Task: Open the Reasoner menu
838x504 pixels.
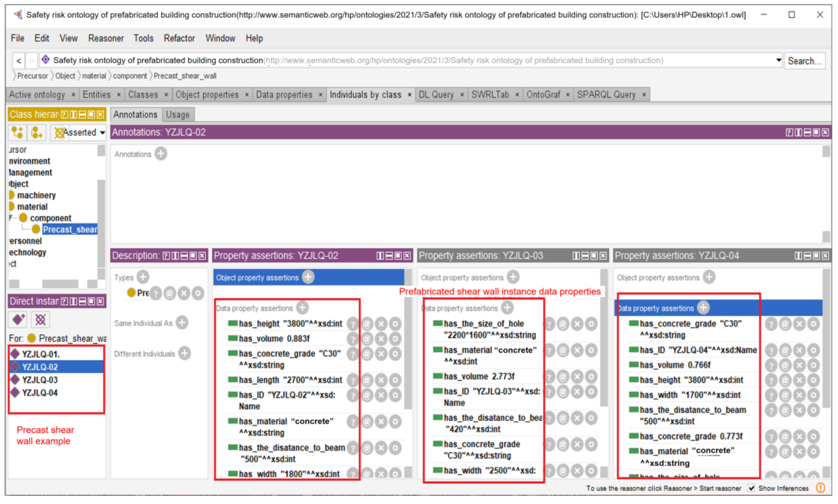Action: [106, 38]
